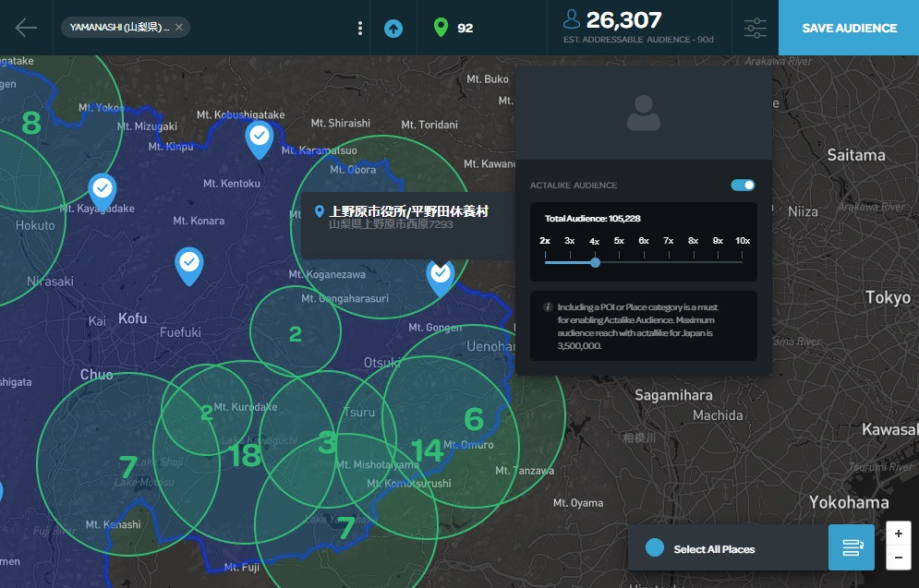The height and width of the screenshot is (588, 919).
Task: Toggle Select All Places circle
Action: coord(655,548)
